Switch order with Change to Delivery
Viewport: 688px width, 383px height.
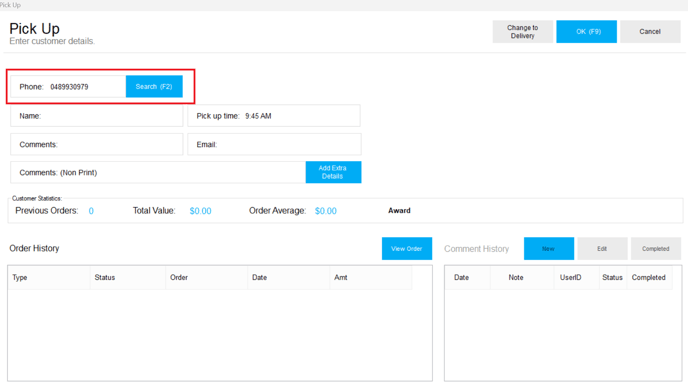523,32
